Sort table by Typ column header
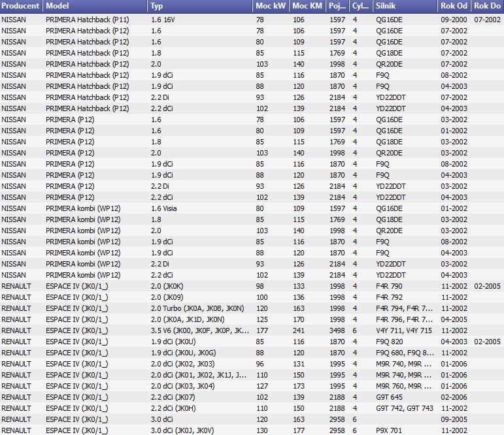This screenshot has width=504, height=435. click(x=200, y=6)
